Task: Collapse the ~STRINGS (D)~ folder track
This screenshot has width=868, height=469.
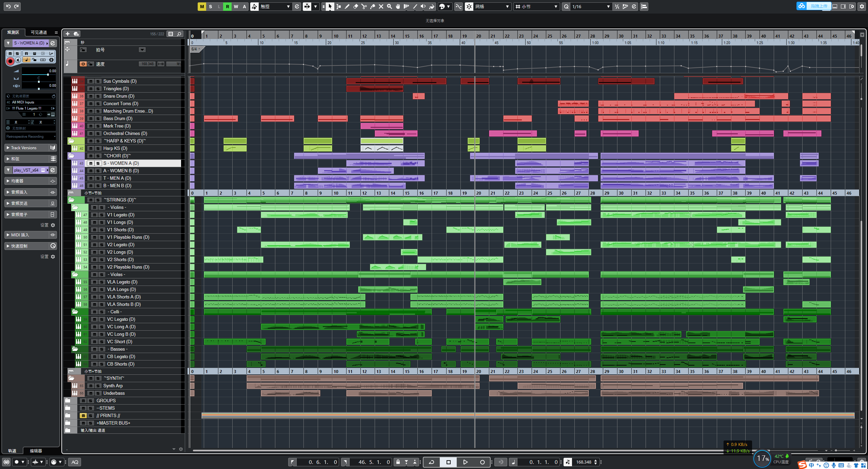Action: coord(71,200)
